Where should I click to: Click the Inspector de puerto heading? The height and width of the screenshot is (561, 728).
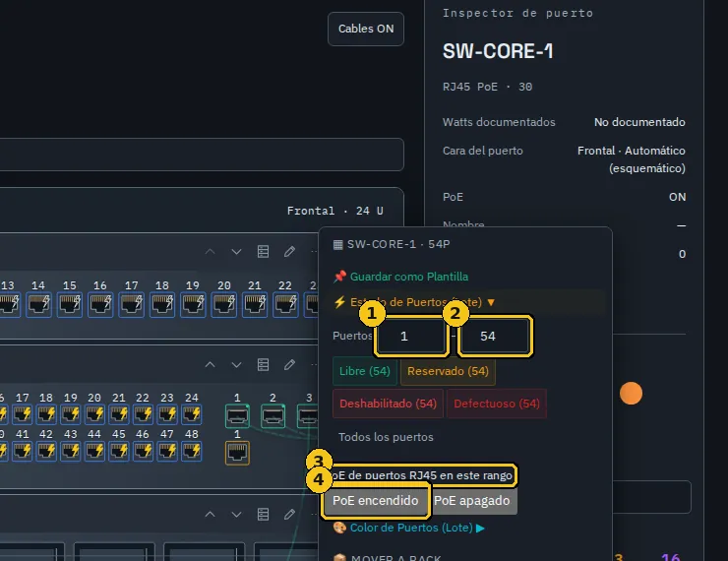(517, 13)
